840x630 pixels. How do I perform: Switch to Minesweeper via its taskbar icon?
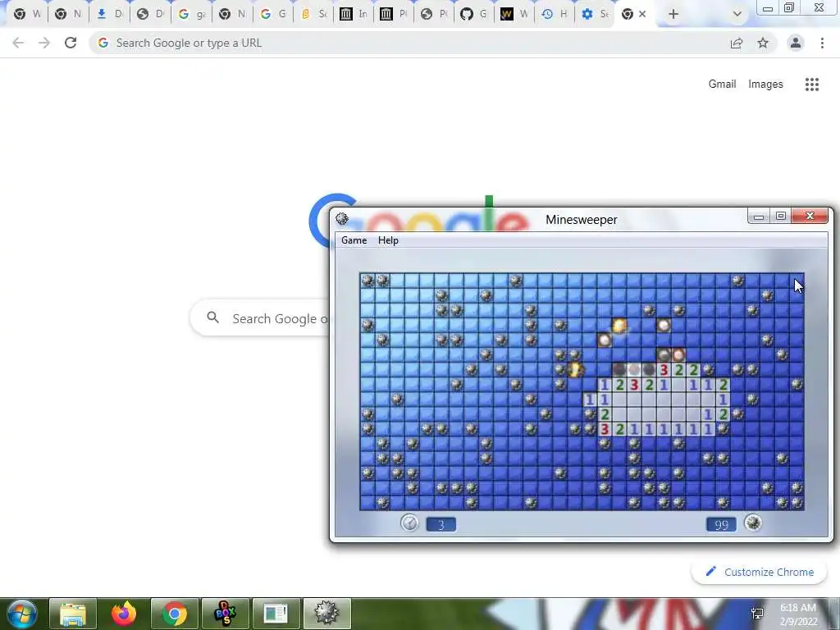pyautogui.click(x=326, y=614)
